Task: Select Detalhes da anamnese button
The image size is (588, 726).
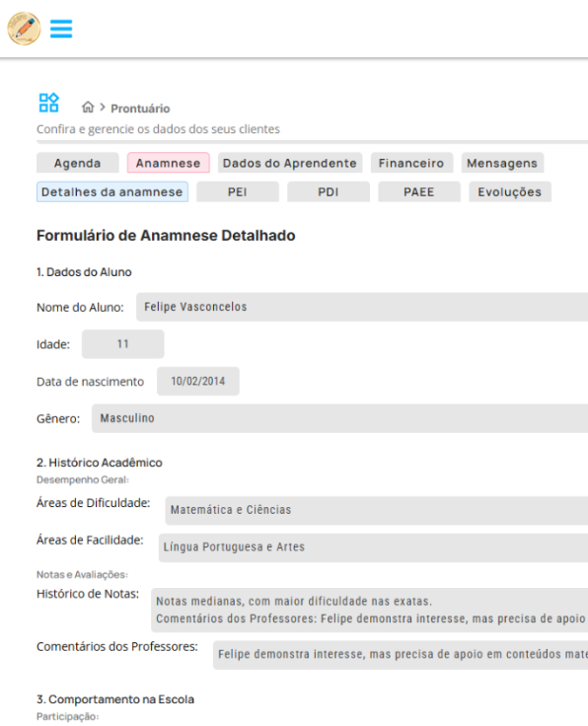Action: click(112, 191)
